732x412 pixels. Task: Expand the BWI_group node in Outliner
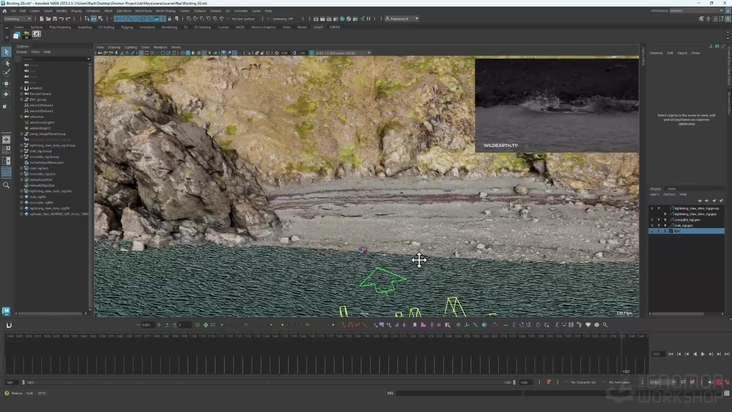[x=21, y=99]
